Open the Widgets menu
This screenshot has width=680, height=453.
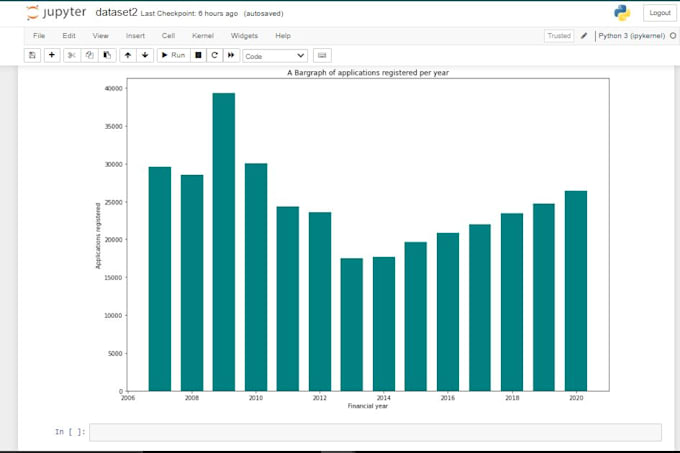click(x=244, y=36)
